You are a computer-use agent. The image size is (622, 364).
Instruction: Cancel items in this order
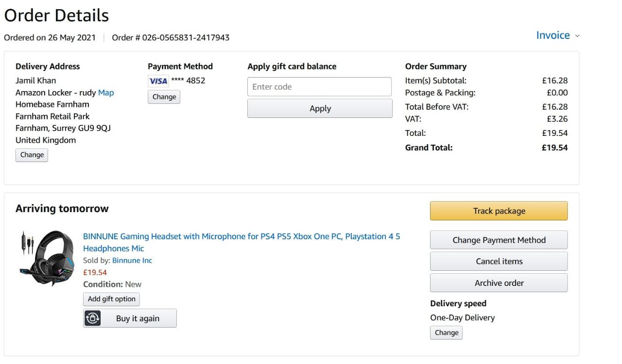(x=499, y=261)
